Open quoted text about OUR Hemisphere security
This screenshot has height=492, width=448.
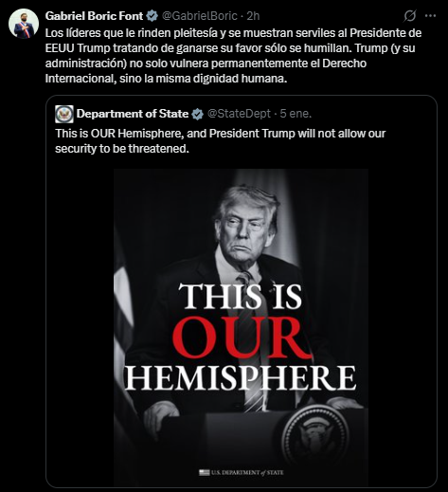click(x=221, y=140)
